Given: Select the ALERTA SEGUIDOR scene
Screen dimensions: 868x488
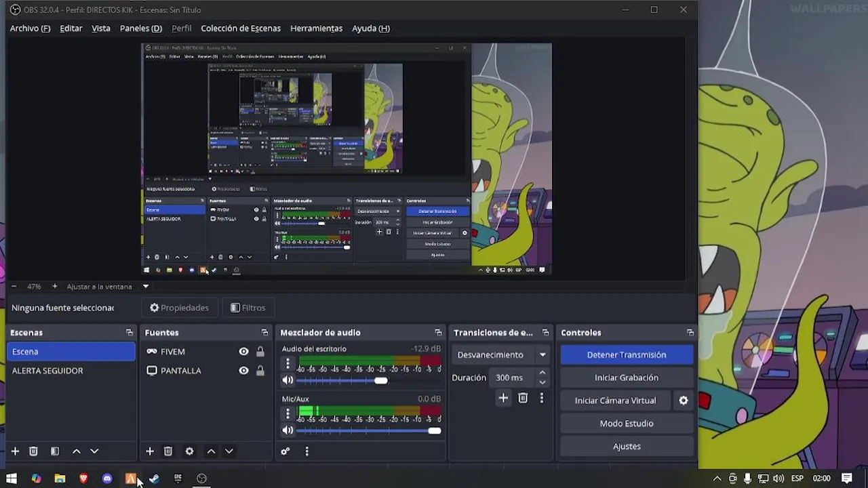Looking at the screenshot, I should (71, 371).
